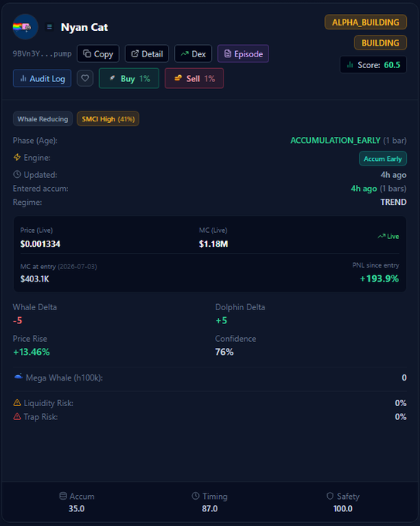The width and height of the screenshot is (420, 526).
Task: Click the live price $0.001334
Action: tap(40, 244)
